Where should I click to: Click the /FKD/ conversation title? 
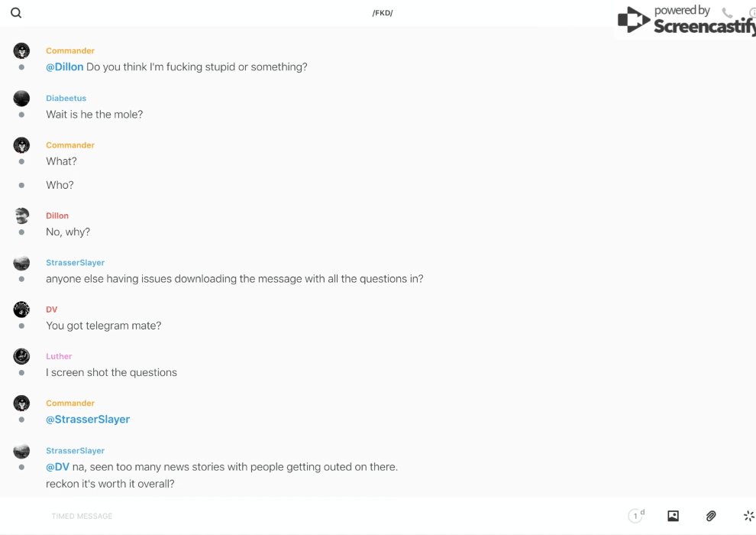coord(383,13)
